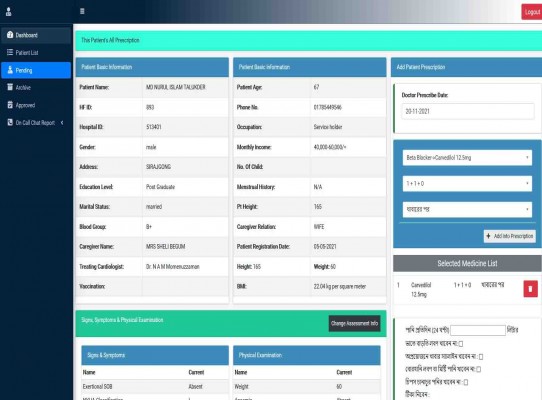The height and width of the screenshot is (400, 542).
Task: Check the second advice checkbox
Action: click(481, 356)
